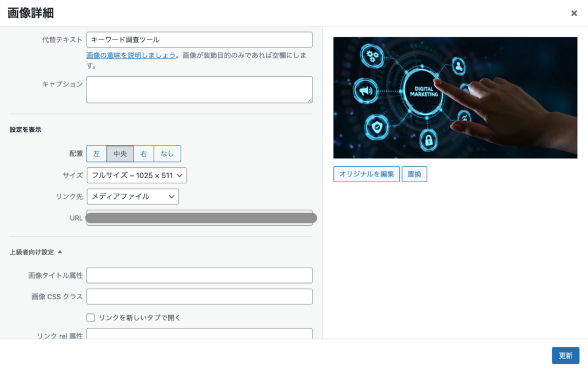Click the リンク rel 属性 field
The height and width of the screenshot is (369, 588).
click(199, 335)
